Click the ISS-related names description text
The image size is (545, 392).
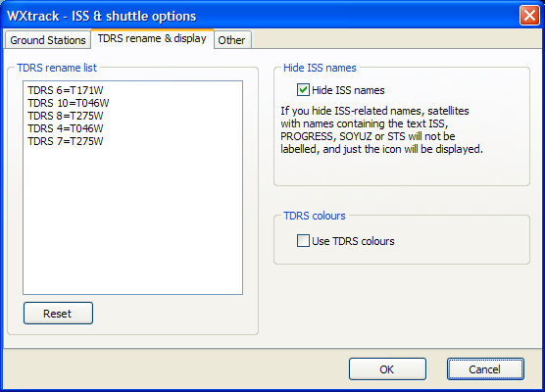381,130
